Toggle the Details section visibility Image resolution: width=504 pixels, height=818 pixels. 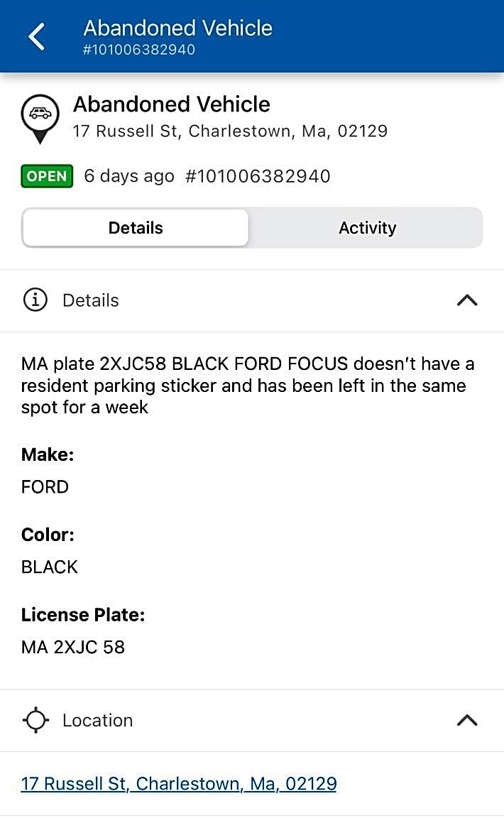click(466, 300)
